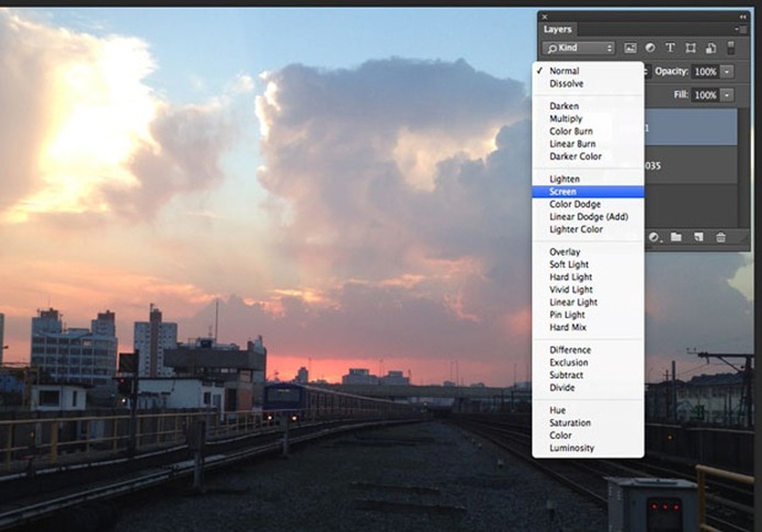The width and height of the screenshot is (762, 532).
Task: Click the adjustment layer filter icon
Action: tap(650, 48)
